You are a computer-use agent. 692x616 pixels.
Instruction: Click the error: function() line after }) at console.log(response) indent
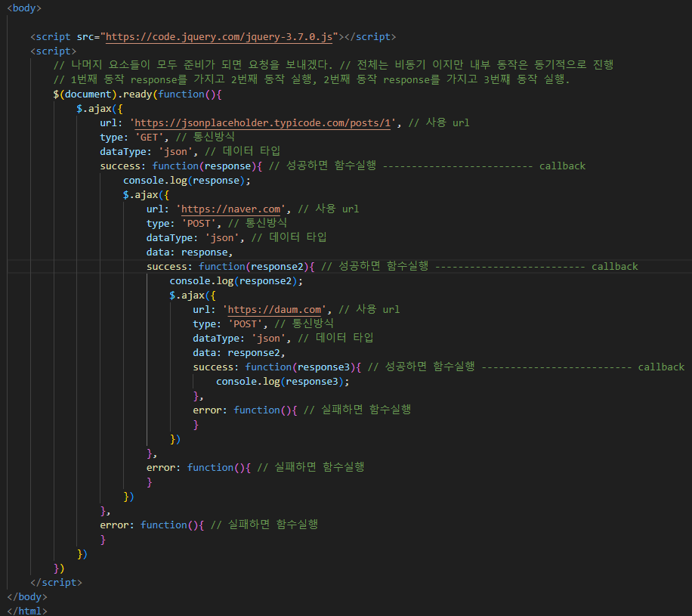click(x=209, y=525)
